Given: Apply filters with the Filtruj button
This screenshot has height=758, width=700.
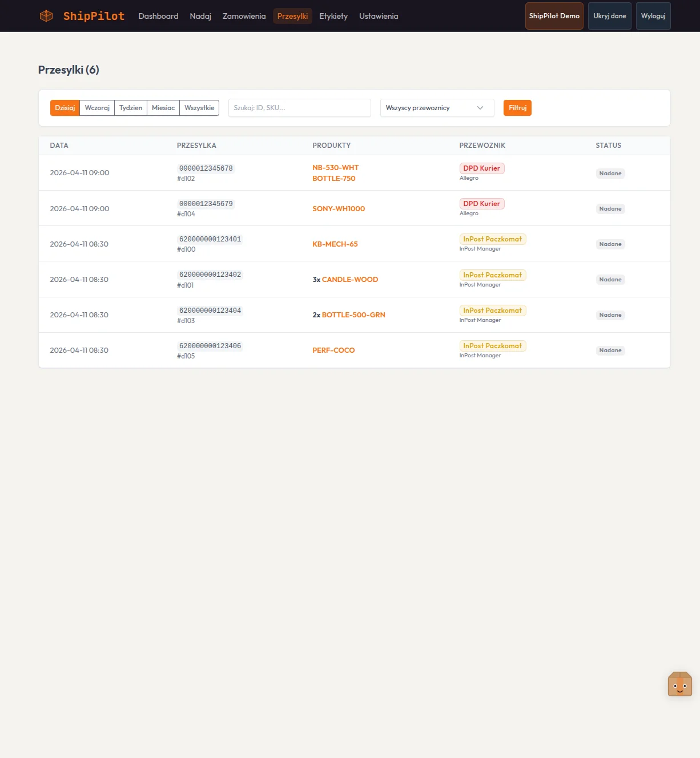Looking at the screenshot, I should click(x=517, y=108).
